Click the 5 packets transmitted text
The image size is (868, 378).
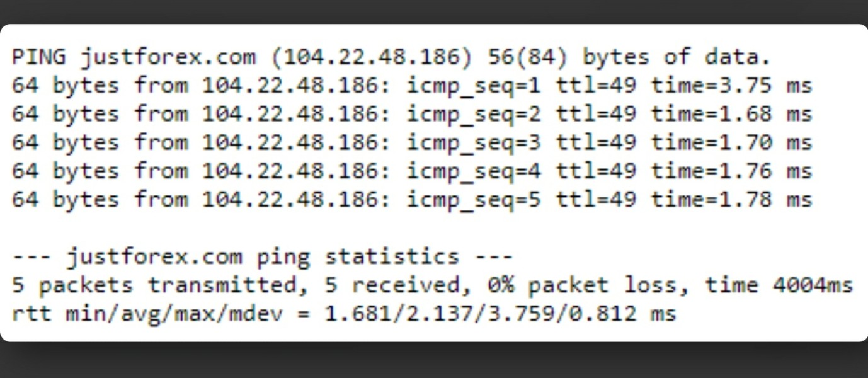click(155, 285)
